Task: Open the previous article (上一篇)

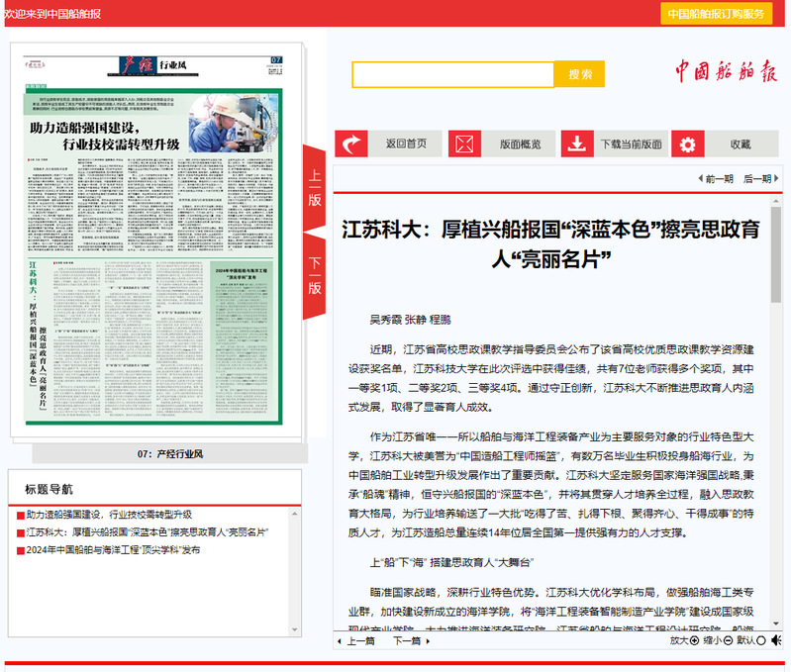Action: click(356, 640)
